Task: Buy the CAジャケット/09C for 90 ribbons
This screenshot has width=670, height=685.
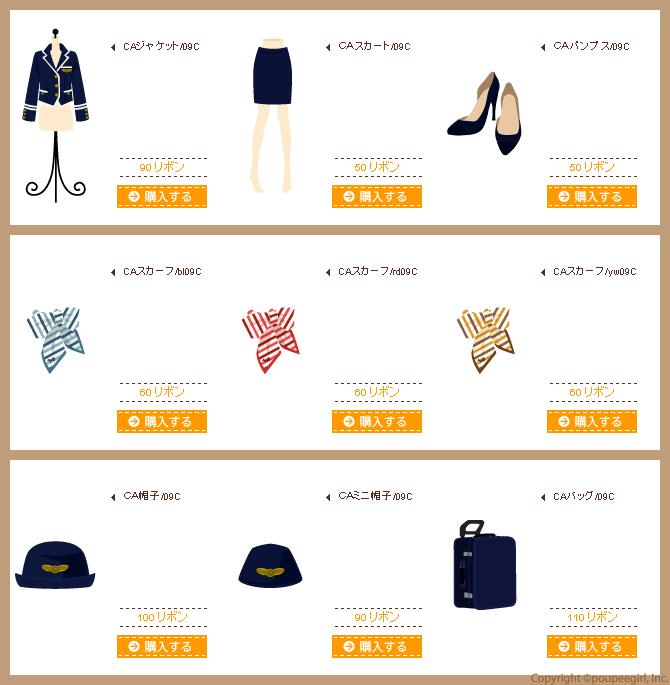Action: (x=162, y=197)
